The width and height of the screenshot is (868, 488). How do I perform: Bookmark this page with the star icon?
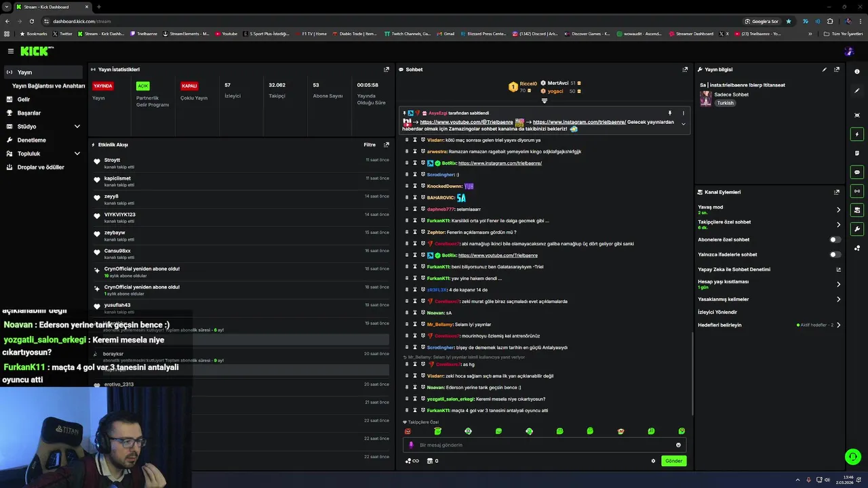click(788, 21)
